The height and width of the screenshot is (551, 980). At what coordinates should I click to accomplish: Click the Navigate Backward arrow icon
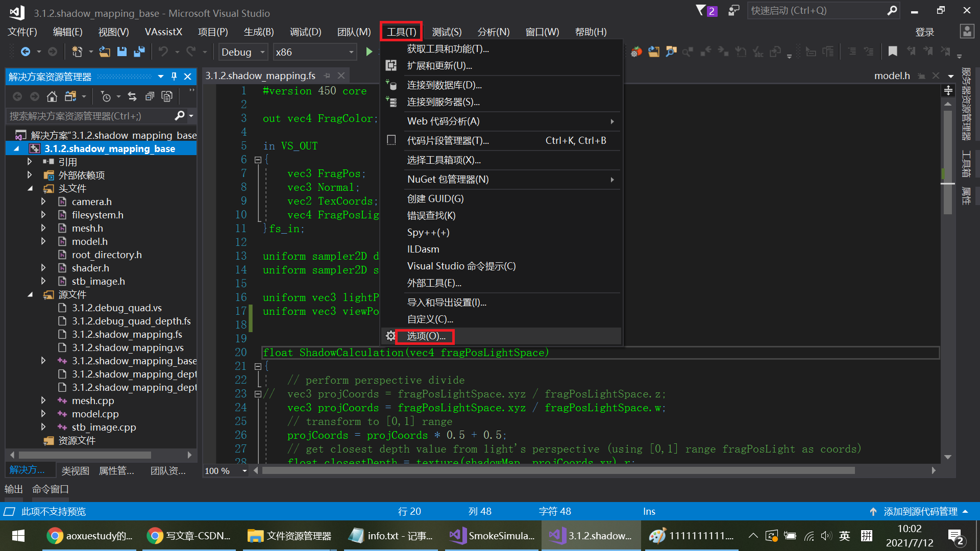point(25,52)
